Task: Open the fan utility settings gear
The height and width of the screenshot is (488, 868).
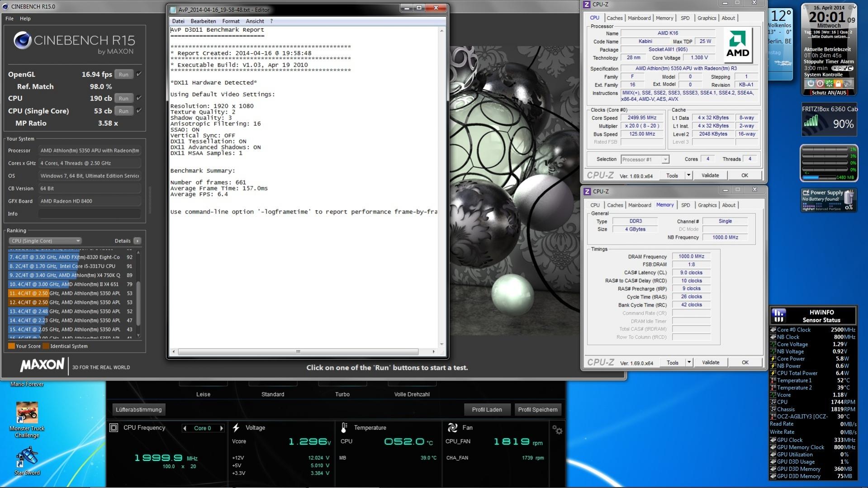Action: (x=557, y=430)
